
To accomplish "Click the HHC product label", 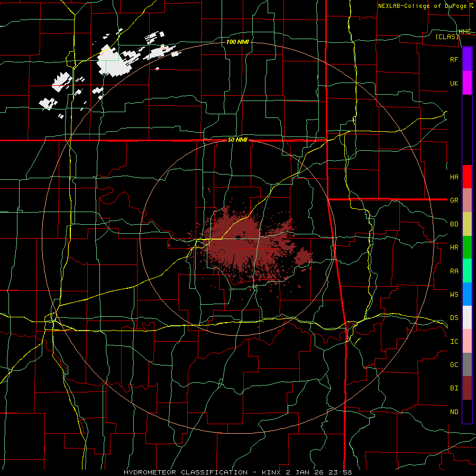I will (465, 32).
